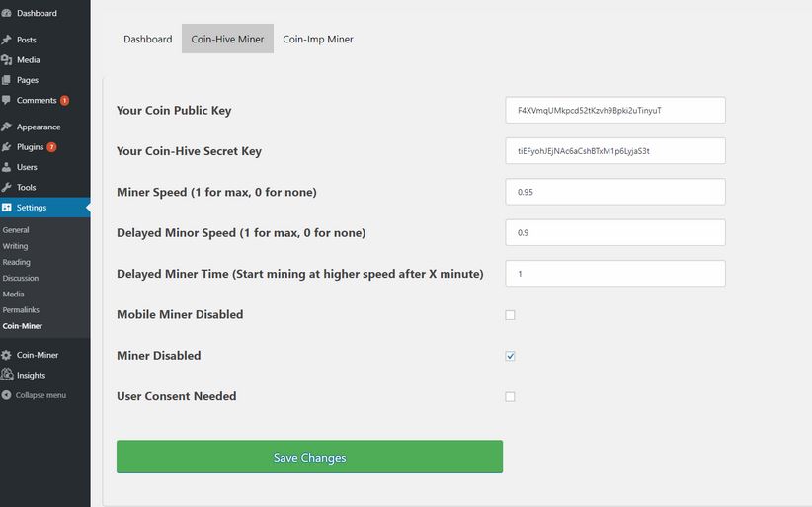Open the Coin-Imp Miner tab
The height and width of the screenshot is (507, 812).
(318, 39)
